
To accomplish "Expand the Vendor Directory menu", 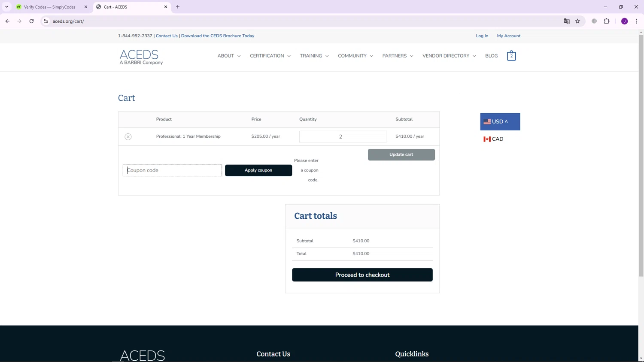I will pos(449,56).
